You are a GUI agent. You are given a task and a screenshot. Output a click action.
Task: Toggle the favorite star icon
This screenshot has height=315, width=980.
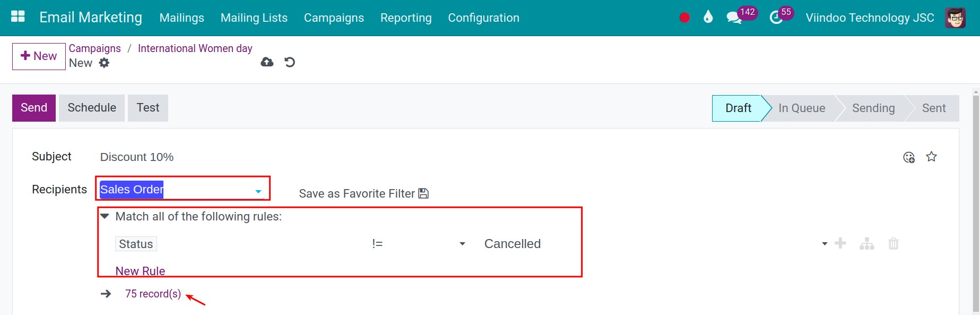tap(931, 157)
